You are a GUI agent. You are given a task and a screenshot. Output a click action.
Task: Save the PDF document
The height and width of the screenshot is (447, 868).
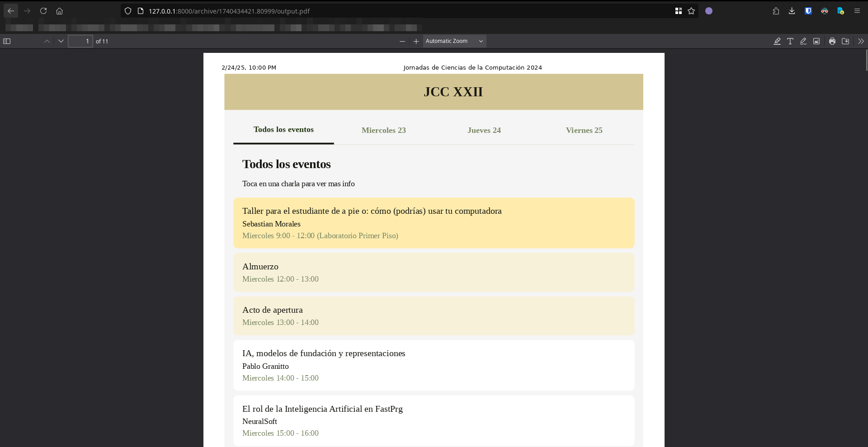845,41
